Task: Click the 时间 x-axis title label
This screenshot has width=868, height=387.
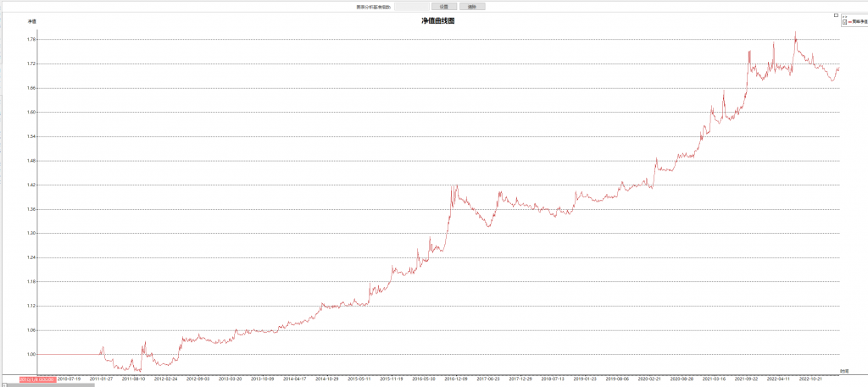Action: (x=843, y=371)
